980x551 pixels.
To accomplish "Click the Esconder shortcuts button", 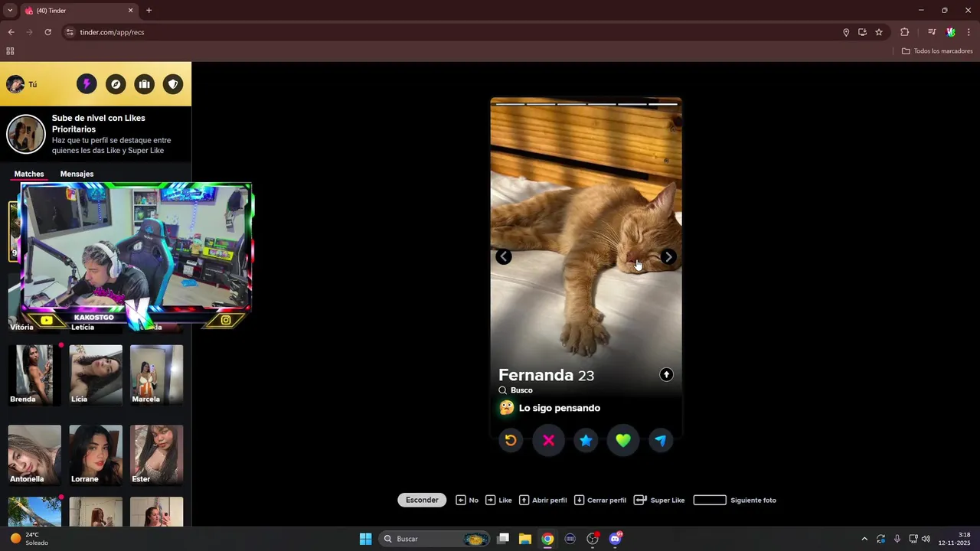I will (422, 500).
